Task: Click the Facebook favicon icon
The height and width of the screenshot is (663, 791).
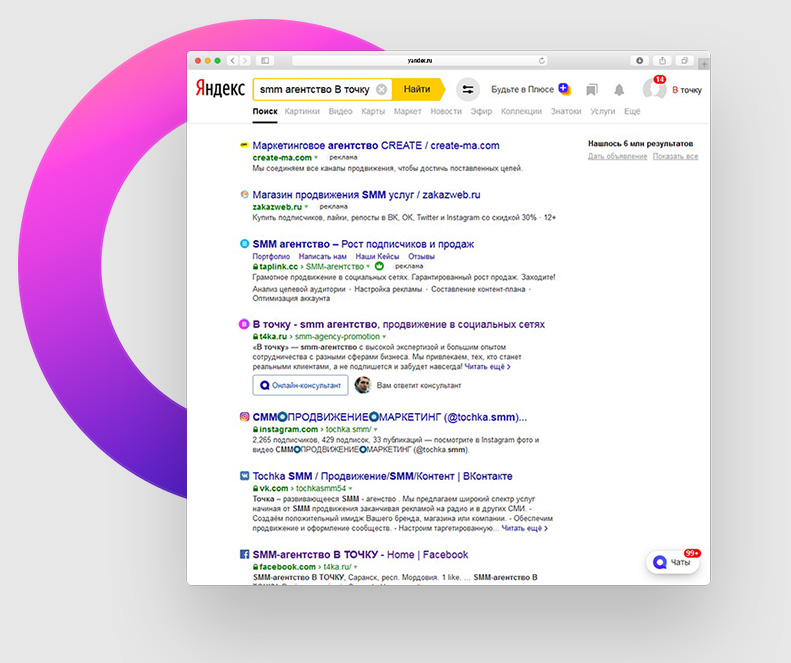Action: pyautogui.click(x=244, y=554)
